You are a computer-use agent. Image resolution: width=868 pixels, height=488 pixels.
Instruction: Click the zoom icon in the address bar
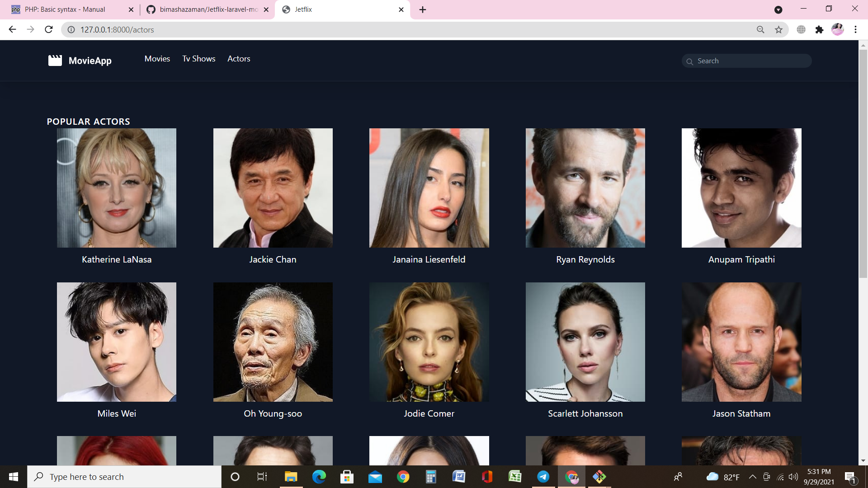click(x=761, y=29)
